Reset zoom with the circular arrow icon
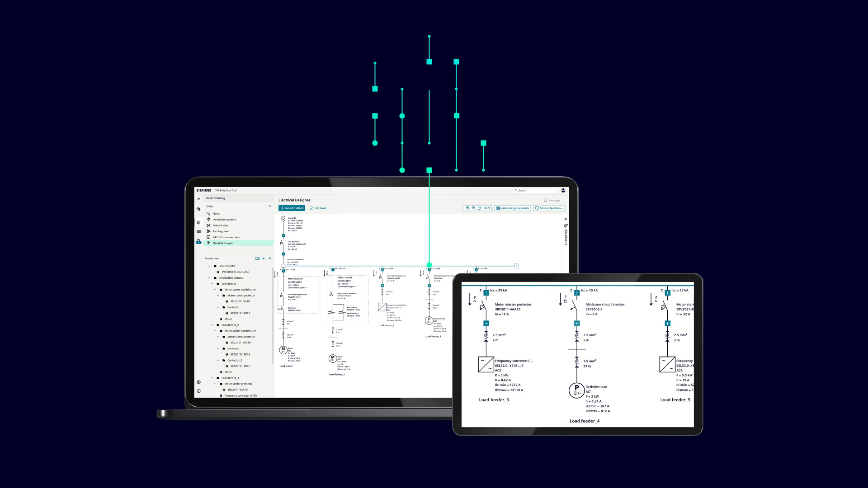Viewport: 868px width, 488px height. click(479, 208)
